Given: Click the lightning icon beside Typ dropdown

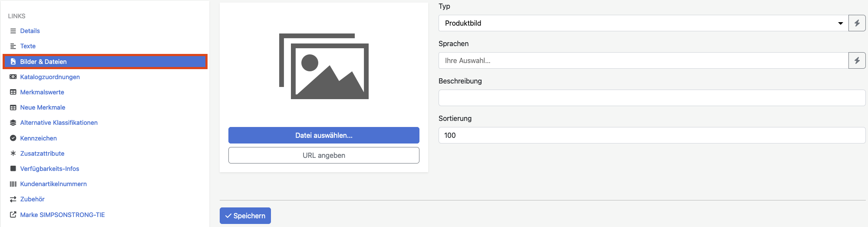Looking at the screenshot, I should pos(857,23).
